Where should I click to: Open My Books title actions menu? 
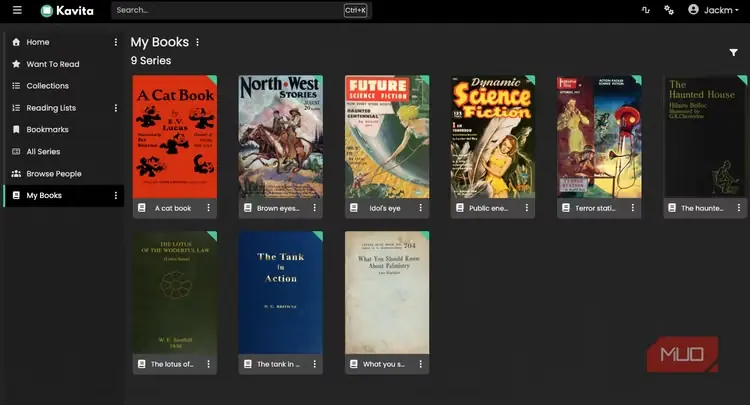[x=198, y=42]
